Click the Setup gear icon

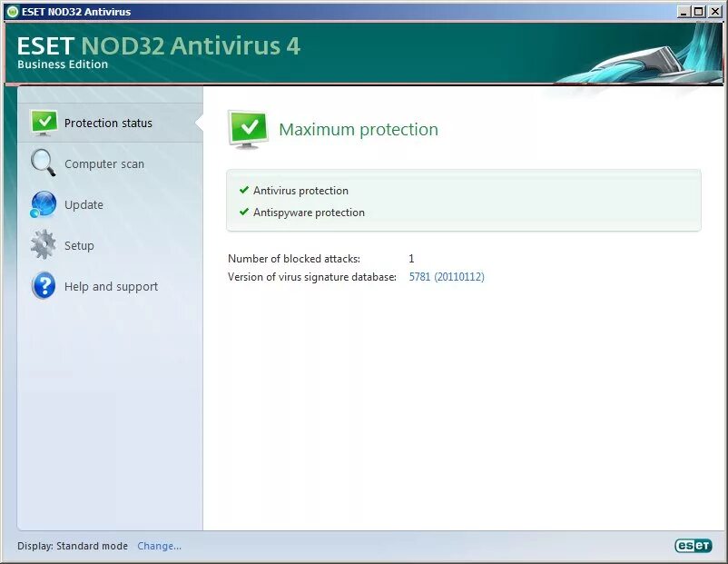coord(44,244)
